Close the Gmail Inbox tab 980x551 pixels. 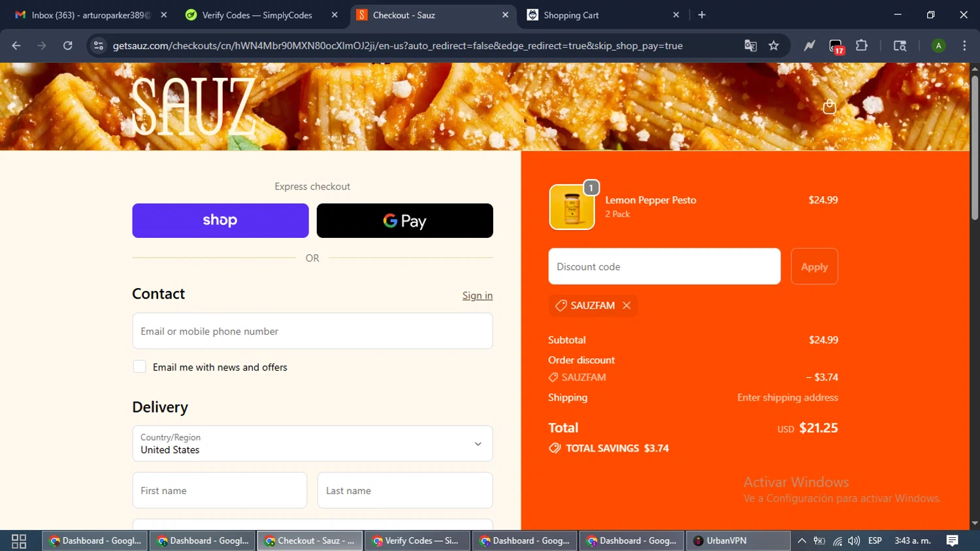(163, 15)
